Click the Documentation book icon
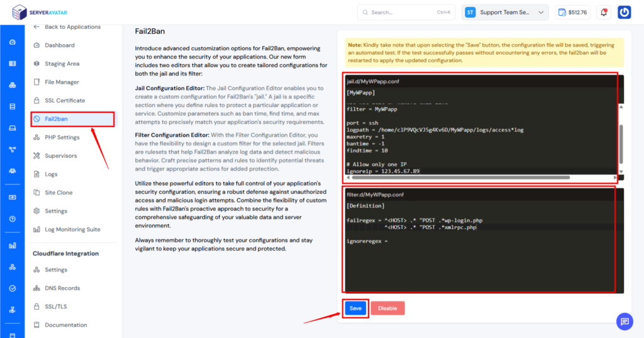644x338 pixels. pos(36,325)
